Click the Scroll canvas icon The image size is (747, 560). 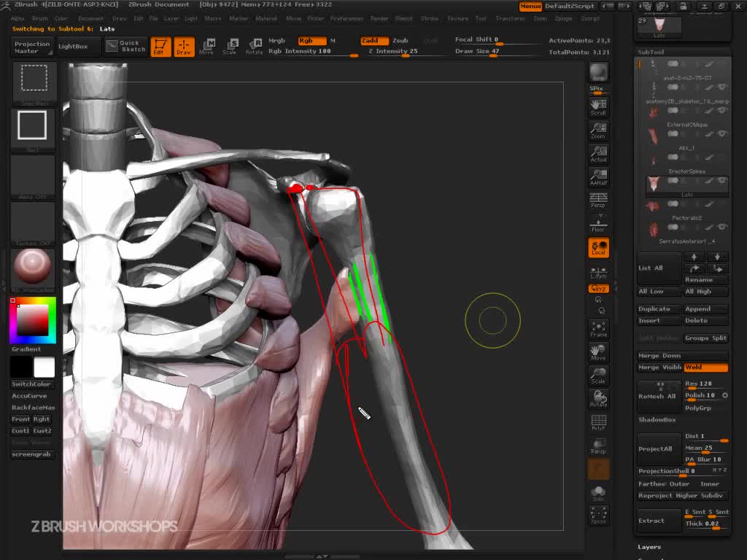coord(598,107)
